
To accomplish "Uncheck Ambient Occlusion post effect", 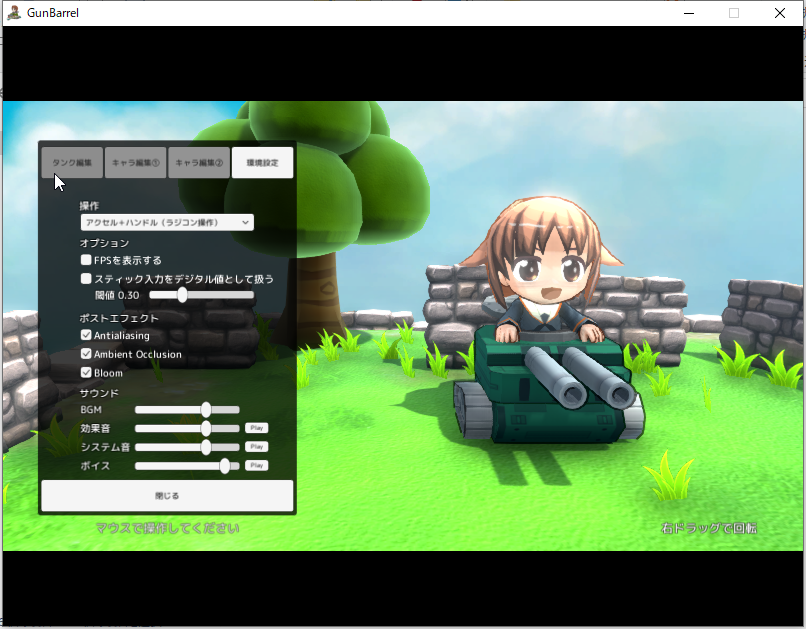I will click(x=86, y=354).
